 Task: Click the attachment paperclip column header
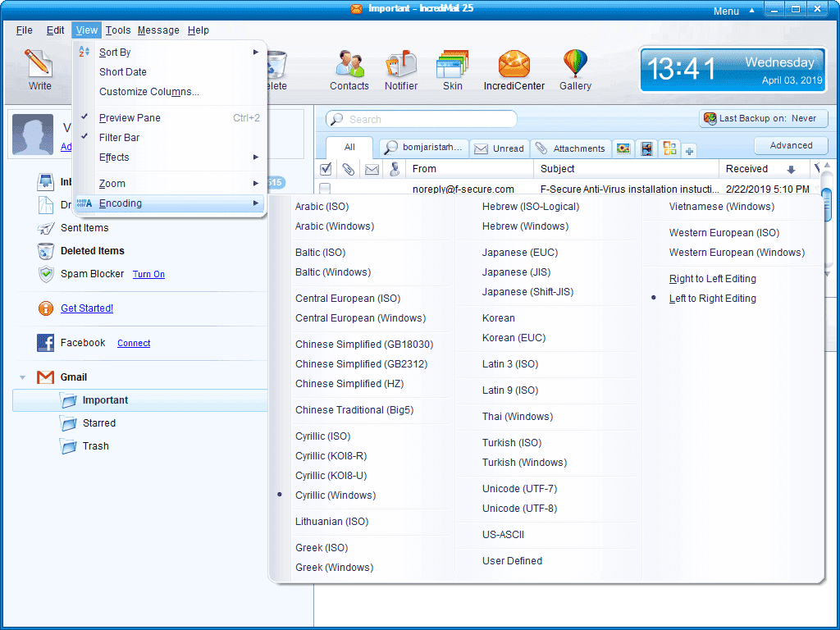tap(348, 169)
